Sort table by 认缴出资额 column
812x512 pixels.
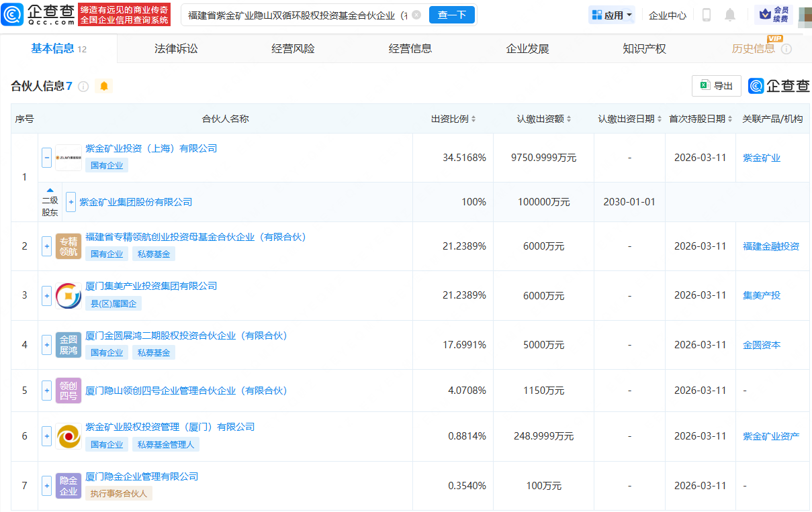tap(544, 119)
